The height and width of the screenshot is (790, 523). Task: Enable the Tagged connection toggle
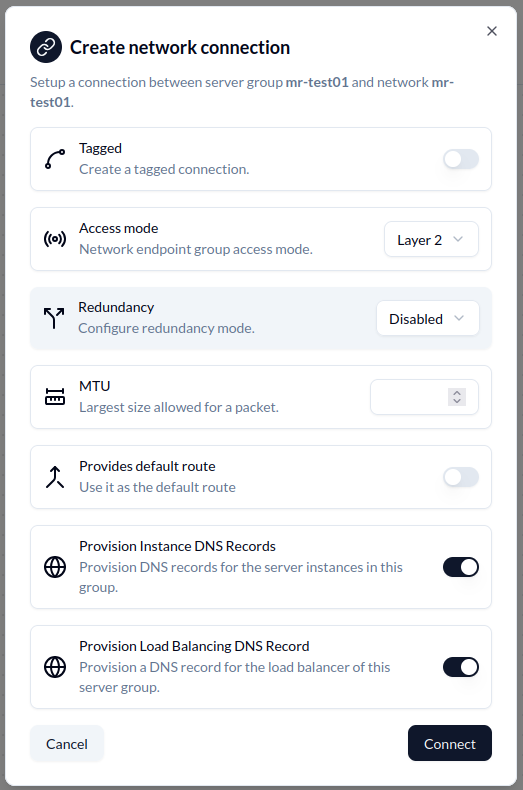point(461,159)
